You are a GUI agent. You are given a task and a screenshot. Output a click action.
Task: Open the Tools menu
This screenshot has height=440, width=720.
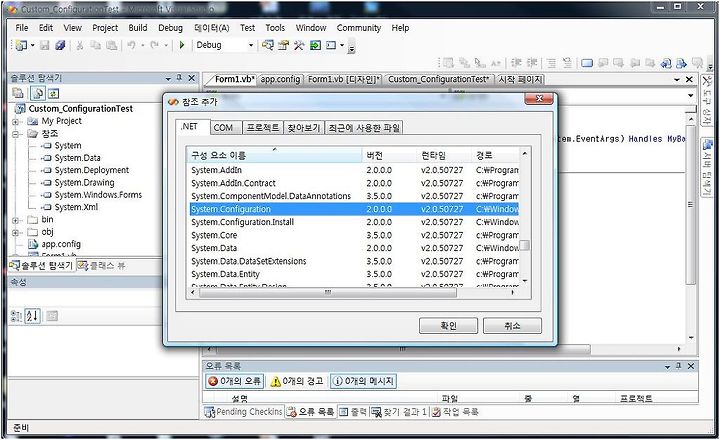click(x=275, y=28)
